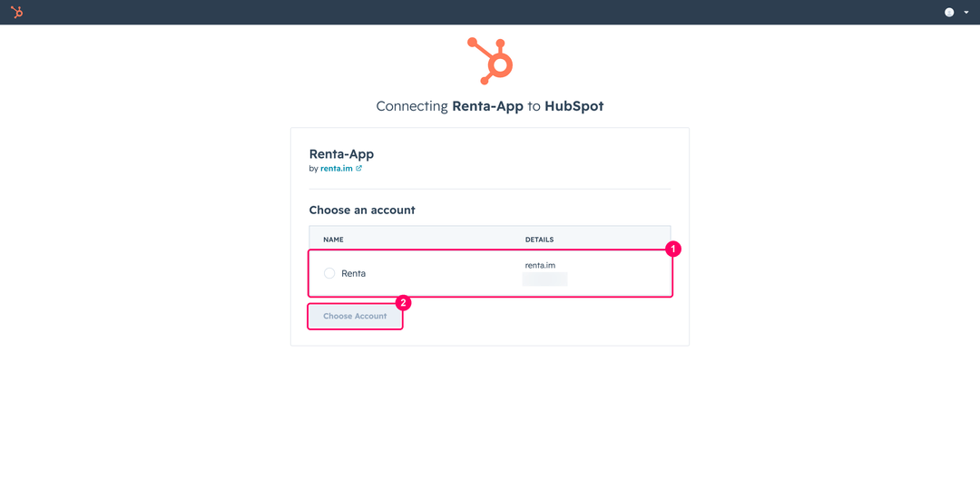Open the user avatar account menu
The image size is (980, 480).
[949, 13]
